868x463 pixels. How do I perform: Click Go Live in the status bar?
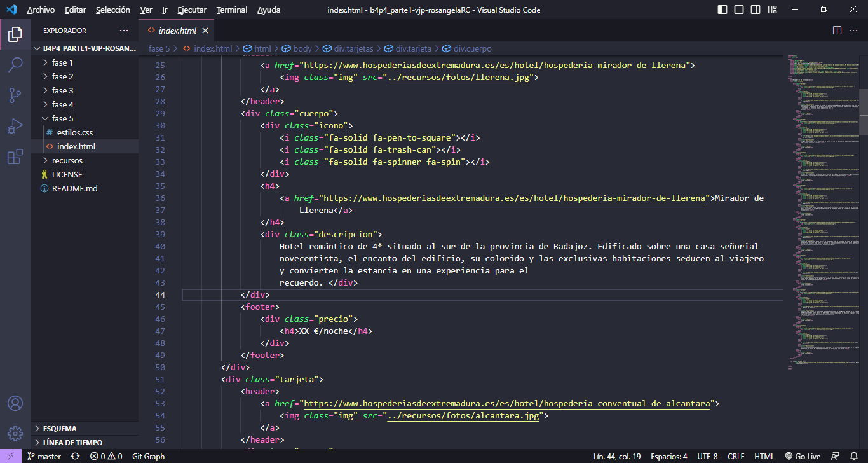[x=804, y=456]
